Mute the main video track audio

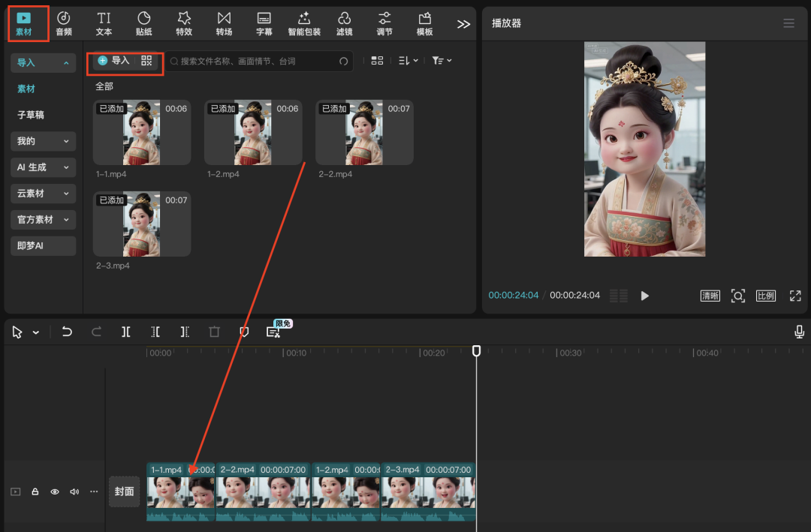(74, 492)
